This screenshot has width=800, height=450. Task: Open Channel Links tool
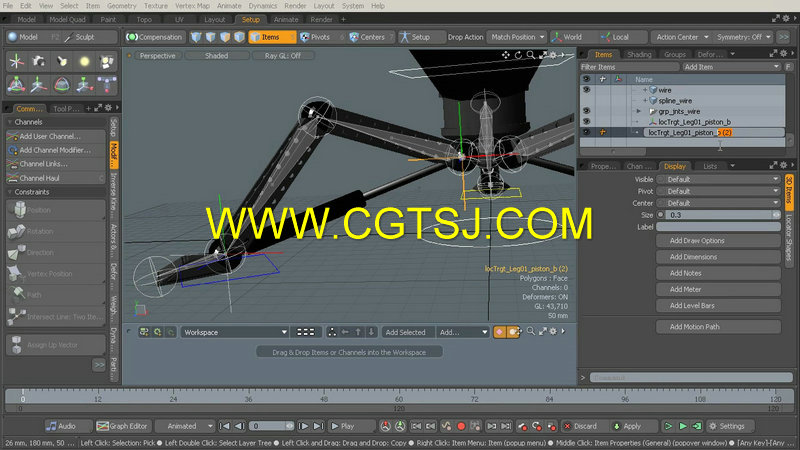pos(56,164)
